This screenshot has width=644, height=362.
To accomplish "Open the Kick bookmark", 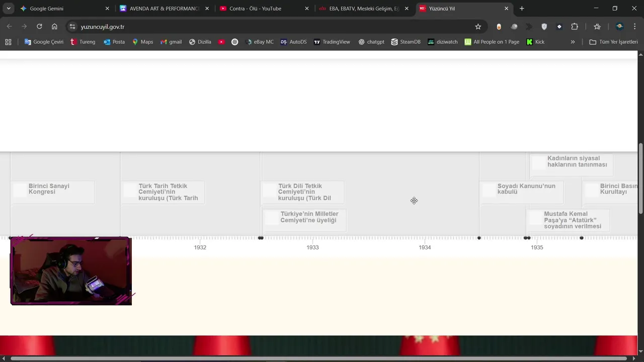I will click(x=535, y=42).
